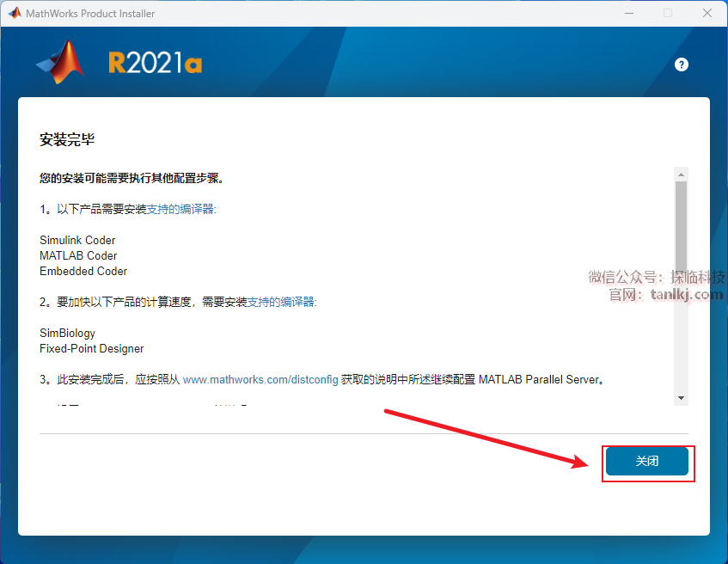Screen dimensions: 728x564
Task: Open the 支持的编译器 link in step 2
Action: pos(280,302)
